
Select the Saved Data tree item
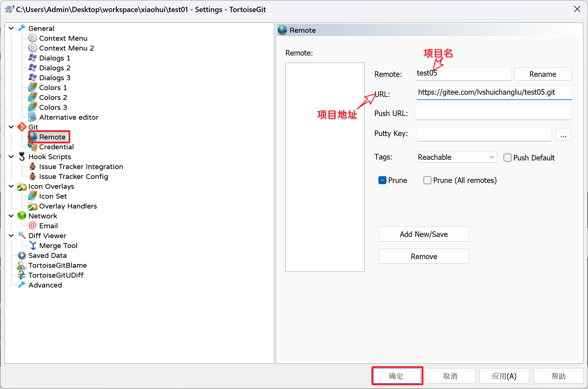[x=47, y=255]
